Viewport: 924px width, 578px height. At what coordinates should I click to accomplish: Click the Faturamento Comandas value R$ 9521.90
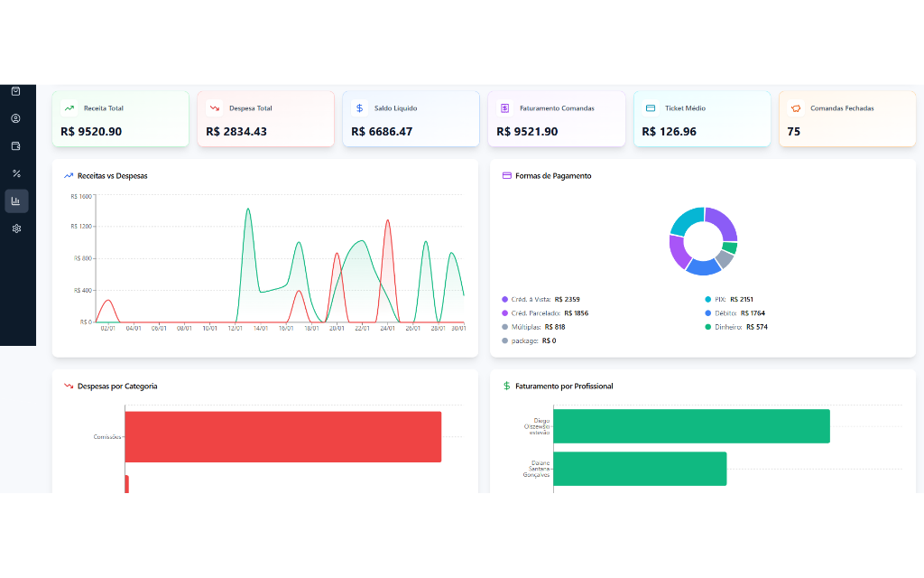coord(527,132)
